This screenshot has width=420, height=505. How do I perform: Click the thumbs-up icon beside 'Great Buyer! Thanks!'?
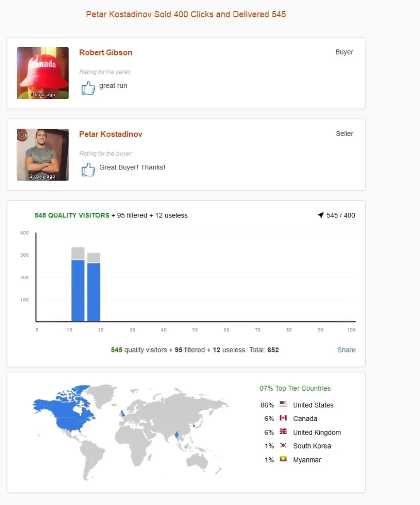(88, 169)
